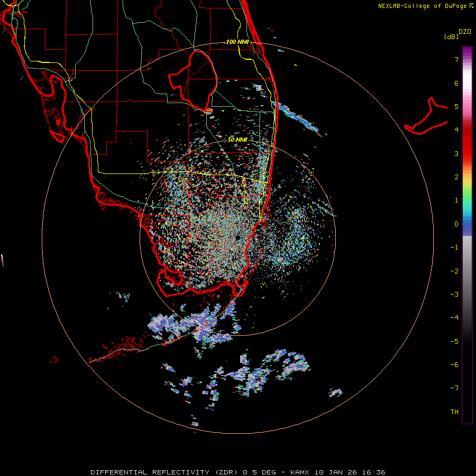Click the island outline east of Florida
This screenshot has width=476, height=476.
click(x=426, y=116)
